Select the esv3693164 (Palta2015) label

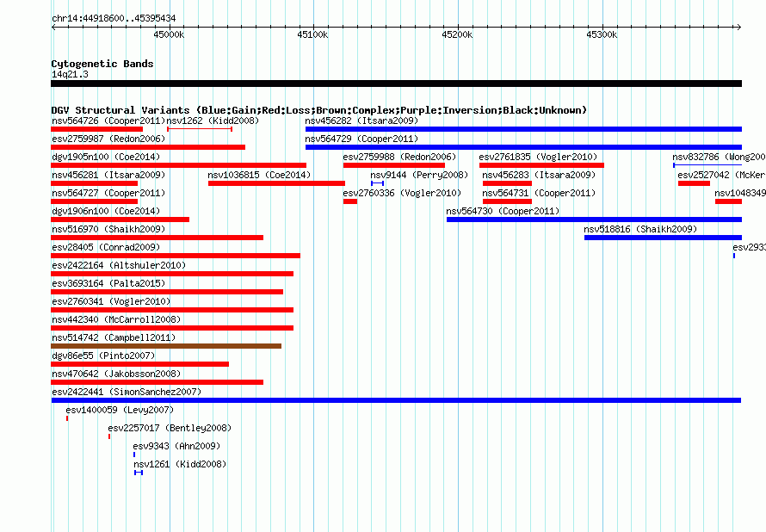pos(108,283)
